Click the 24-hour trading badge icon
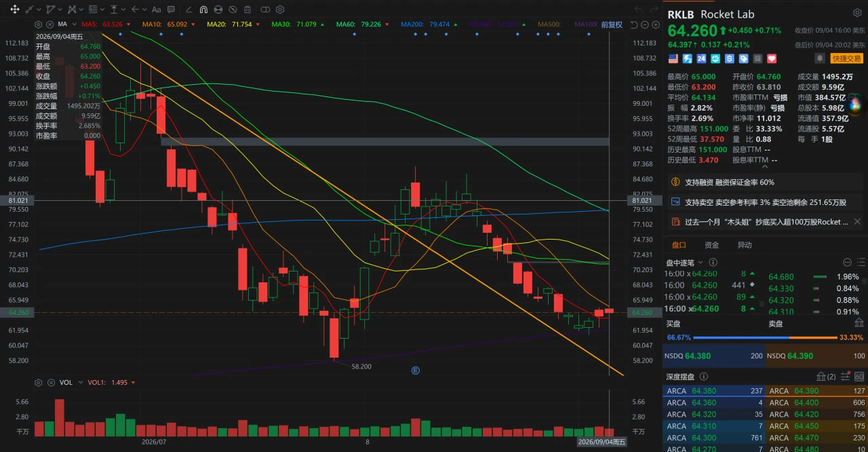The image size is (868, 452). pyautogui.click(x=701, y=58)
